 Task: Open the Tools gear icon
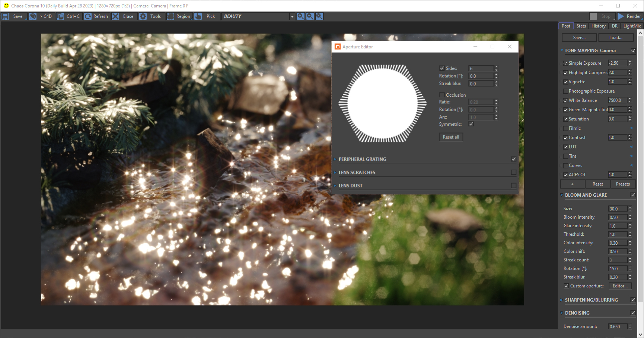[x=143, y=16]
